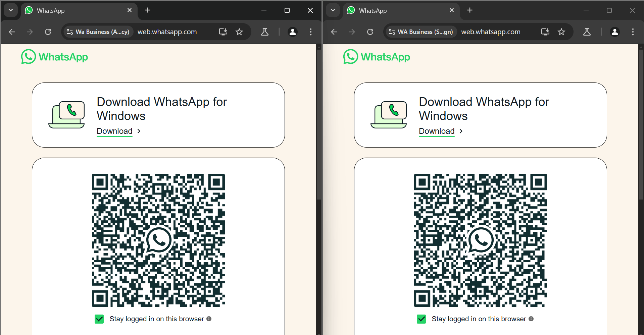Uncheck Stay logged in checkbox, right window

click(422, 319)
